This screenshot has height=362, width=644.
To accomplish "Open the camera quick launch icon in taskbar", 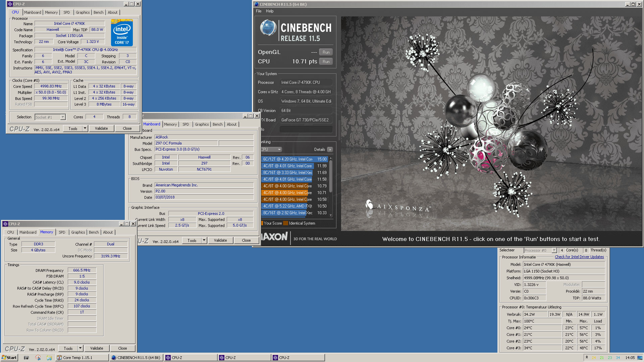I will 26,358.
